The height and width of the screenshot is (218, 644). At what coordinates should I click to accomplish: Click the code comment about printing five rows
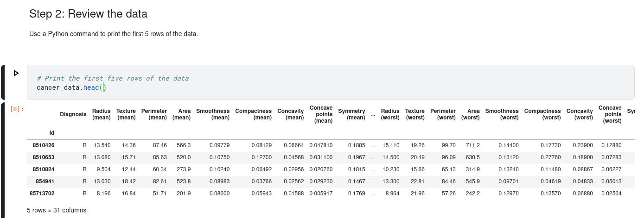pyautogui.click(x=113, y=78)
